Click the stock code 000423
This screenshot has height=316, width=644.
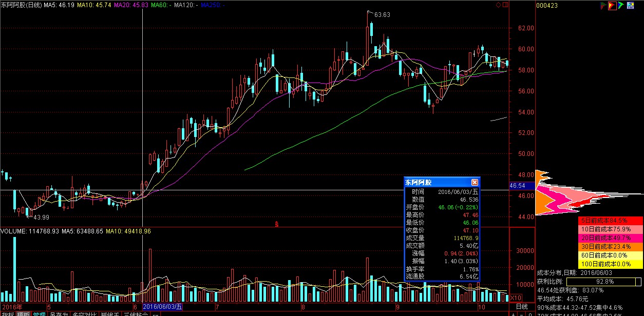coord(548,6)
